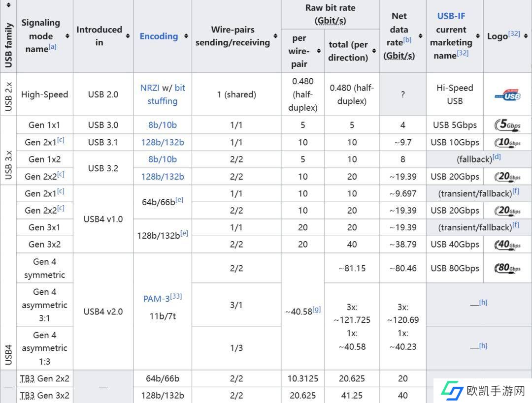Open the USB 10Gbps logo image

pyautogui.click(x=507, y=142)
